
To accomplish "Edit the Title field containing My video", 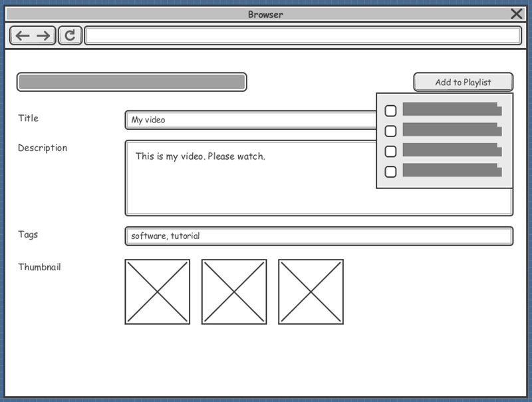I will pos(251,120).
